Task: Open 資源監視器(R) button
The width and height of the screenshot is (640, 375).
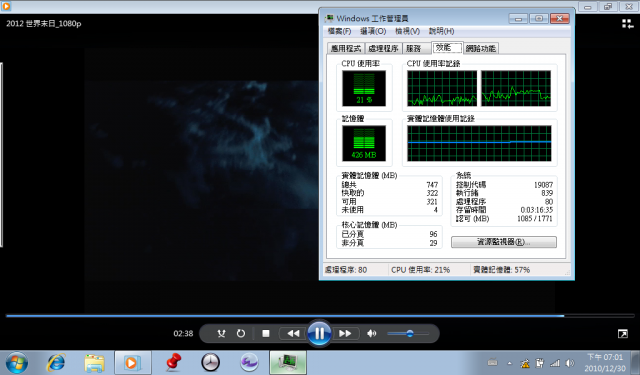Action: tap(504, 242)
